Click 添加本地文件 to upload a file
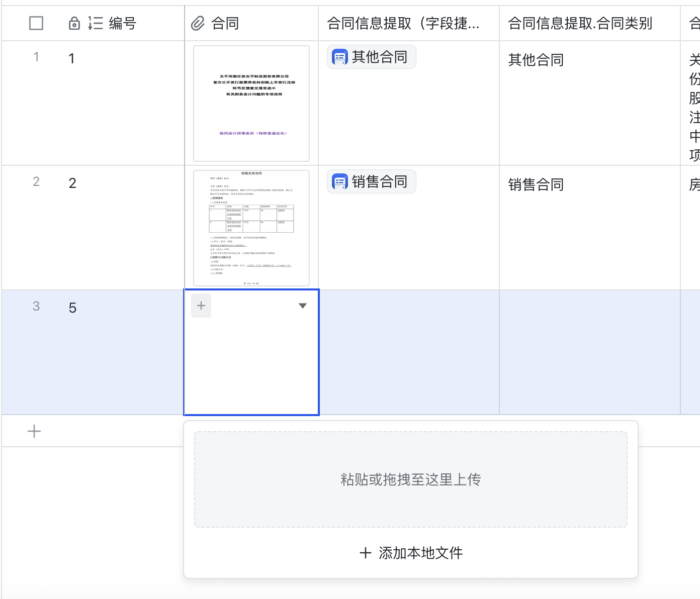The image size is (700, 599). pyautogui.click(x=411, y=553)
